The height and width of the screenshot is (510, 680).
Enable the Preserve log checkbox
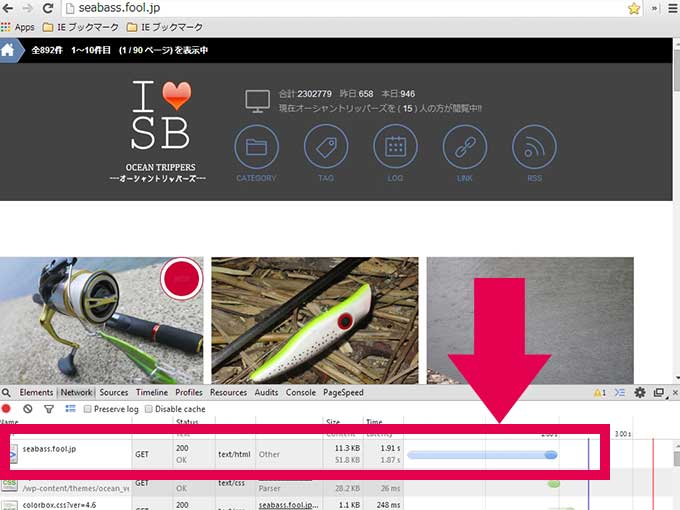[88, 409]
